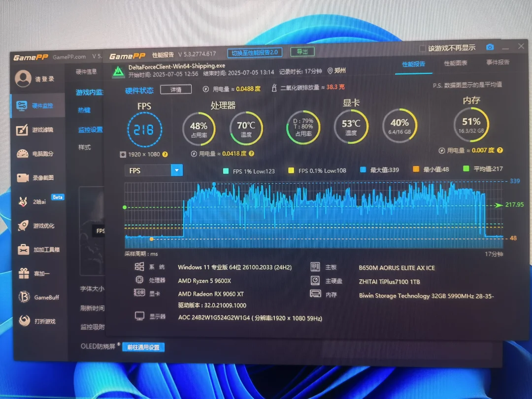Click the user avatar 请登录
This screenshot has height=399, width=532.
tap(23, 78)
